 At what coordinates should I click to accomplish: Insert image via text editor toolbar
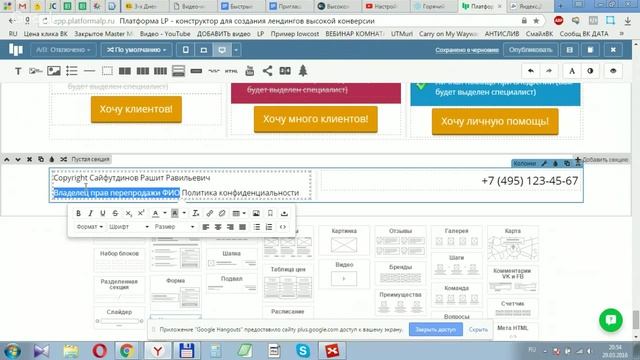pyautogui.click(x=256, y=213)
